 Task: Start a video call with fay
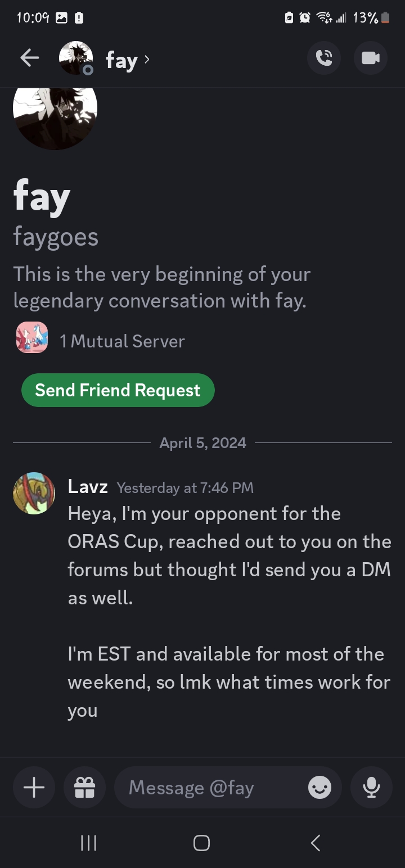(370, 58)
